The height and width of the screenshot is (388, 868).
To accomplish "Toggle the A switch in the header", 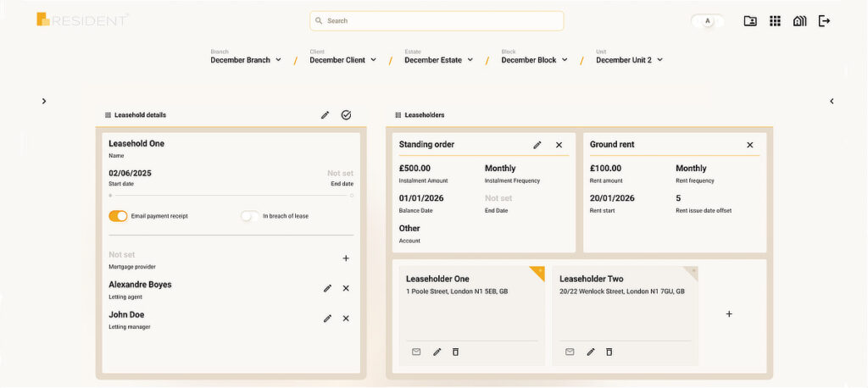I will tap(707, 21).
